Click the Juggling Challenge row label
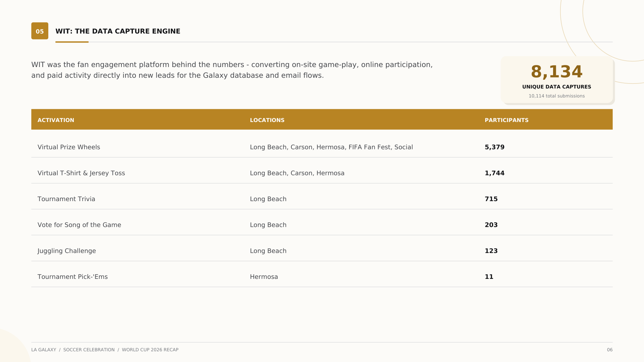 tap(67, 251)
